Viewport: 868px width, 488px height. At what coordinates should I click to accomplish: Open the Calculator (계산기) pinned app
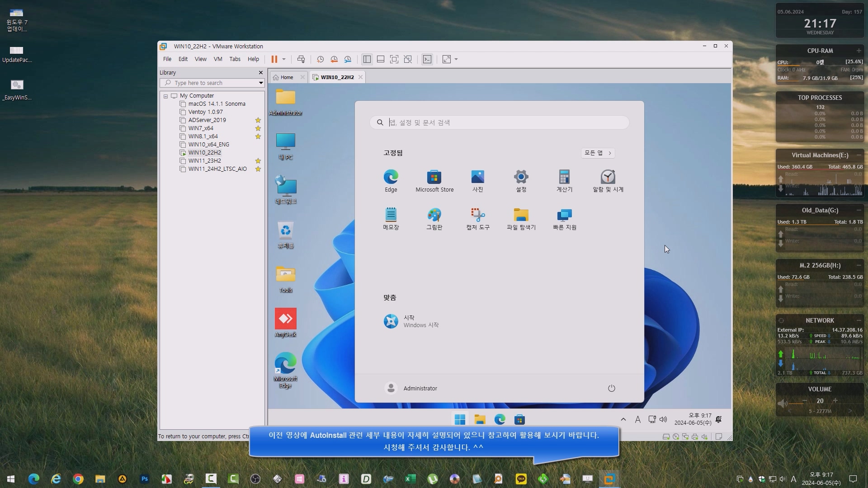564,181
